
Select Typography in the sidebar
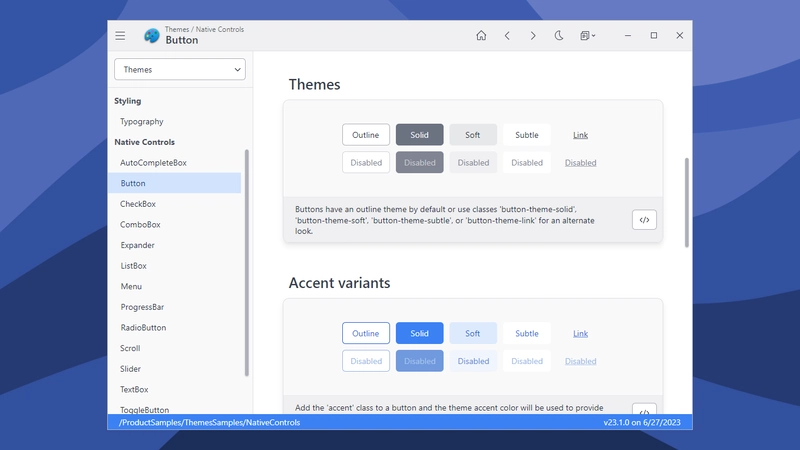142,121
